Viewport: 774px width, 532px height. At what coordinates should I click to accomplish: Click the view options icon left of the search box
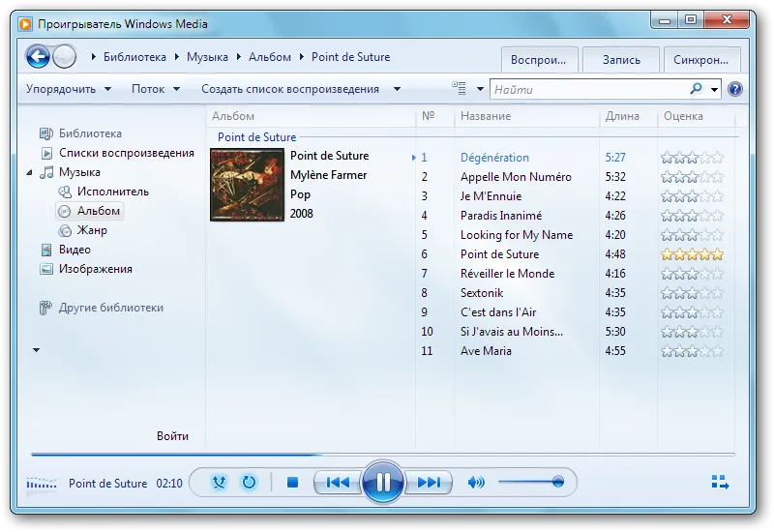(459, 88)
